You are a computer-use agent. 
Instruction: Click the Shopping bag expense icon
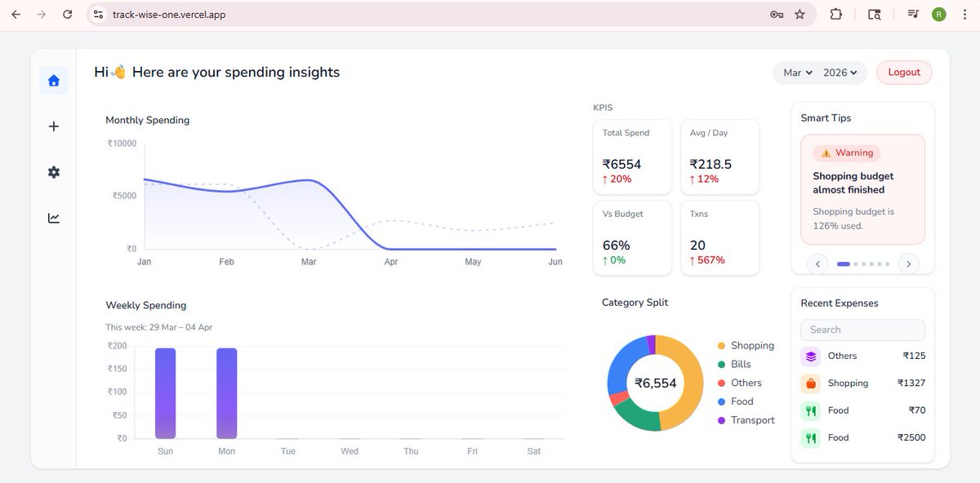tap(810, 383)
